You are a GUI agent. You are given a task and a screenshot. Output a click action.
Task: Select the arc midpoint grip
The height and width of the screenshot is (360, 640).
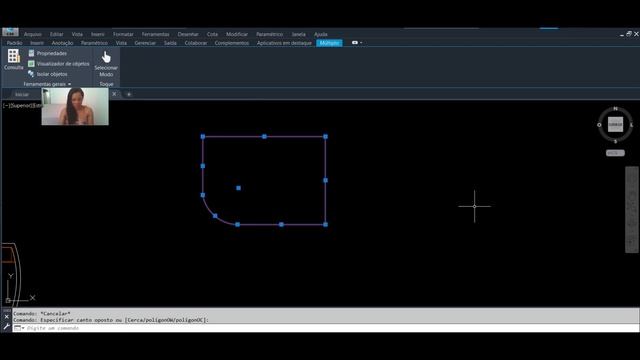215,216
